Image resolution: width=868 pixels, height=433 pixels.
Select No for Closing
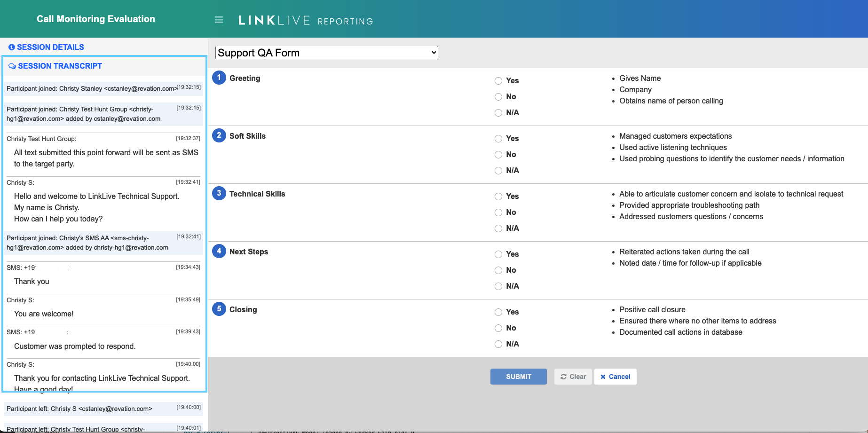(498, 328)
